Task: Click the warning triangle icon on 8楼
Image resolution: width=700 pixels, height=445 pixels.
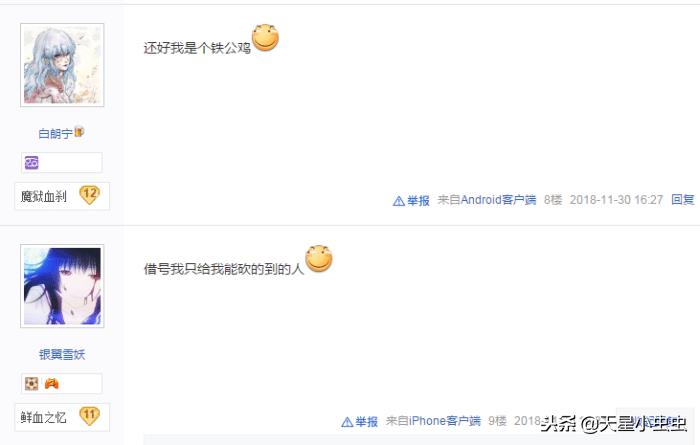Action: [399, 201]
